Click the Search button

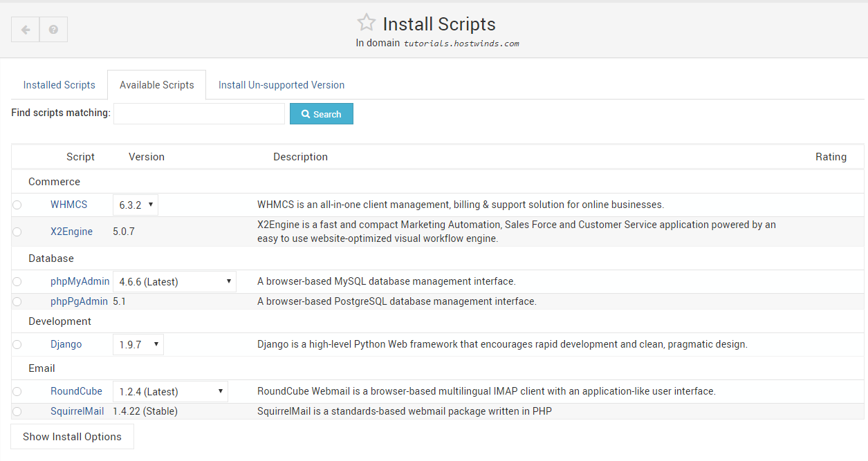322,114
